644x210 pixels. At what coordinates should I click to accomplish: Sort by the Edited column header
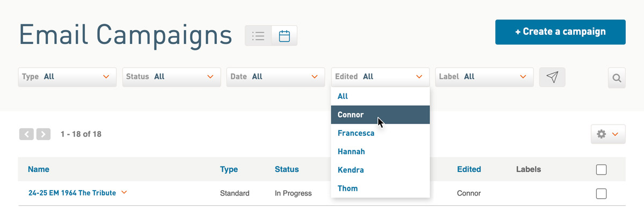[x=469, y=169]
